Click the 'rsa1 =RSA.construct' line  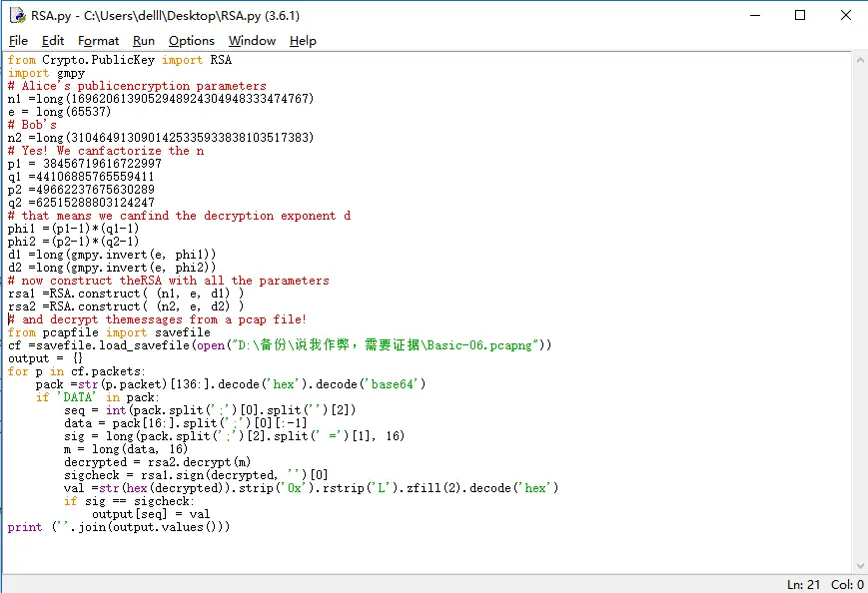[126, 294]
